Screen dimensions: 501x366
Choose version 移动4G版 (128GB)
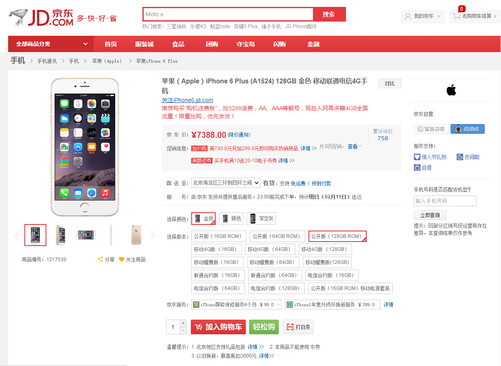(325, 249)
